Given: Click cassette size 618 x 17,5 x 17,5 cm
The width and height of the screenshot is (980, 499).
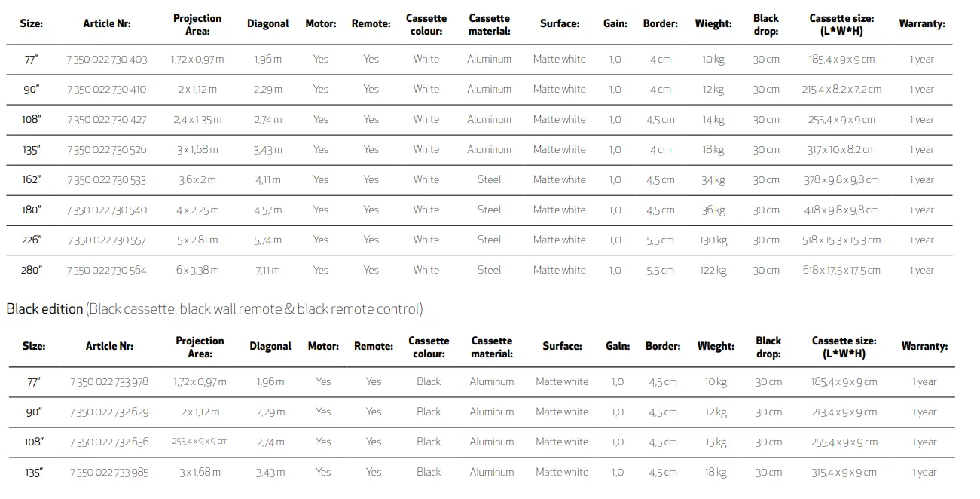Looking at the screenshot, I should (841, 271).
